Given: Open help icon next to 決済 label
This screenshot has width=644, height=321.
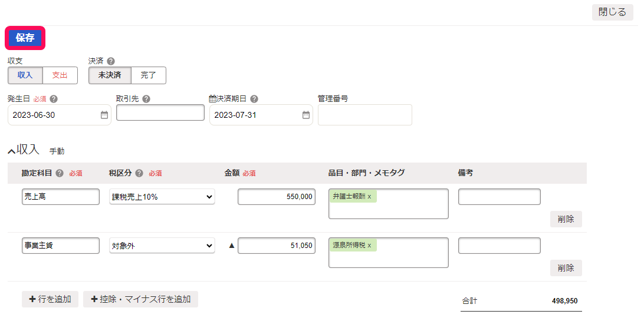Looking at the screenshot, I should click(x=110, y=61).
